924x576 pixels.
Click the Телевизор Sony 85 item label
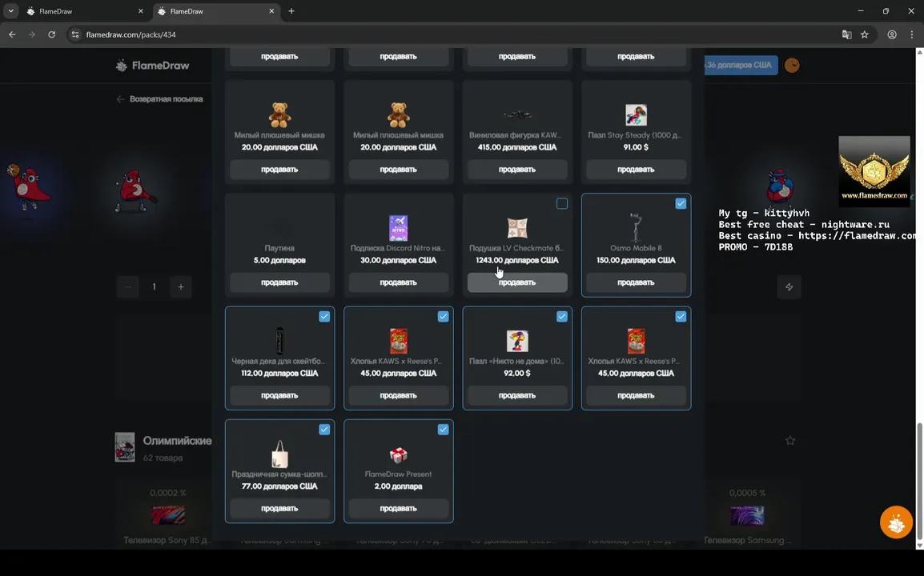(x=168, y=540)
